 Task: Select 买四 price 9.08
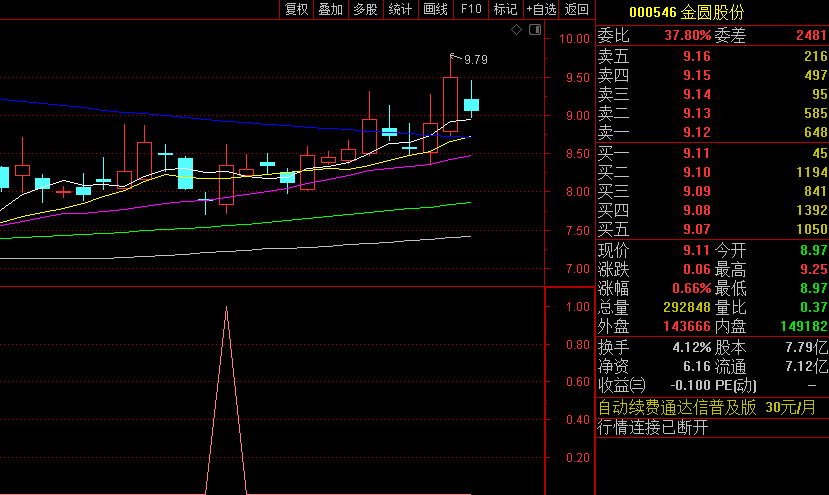(697, 210)
